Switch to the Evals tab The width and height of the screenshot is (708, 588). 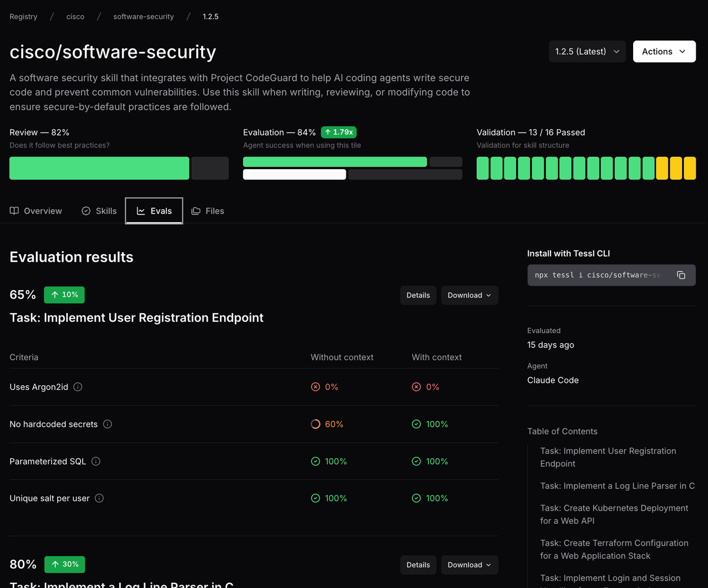(x=154, y=211)
